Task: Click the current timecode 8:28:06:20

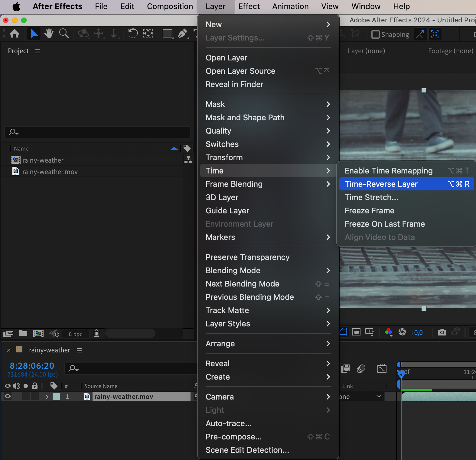Action: (x=32, y=366)
